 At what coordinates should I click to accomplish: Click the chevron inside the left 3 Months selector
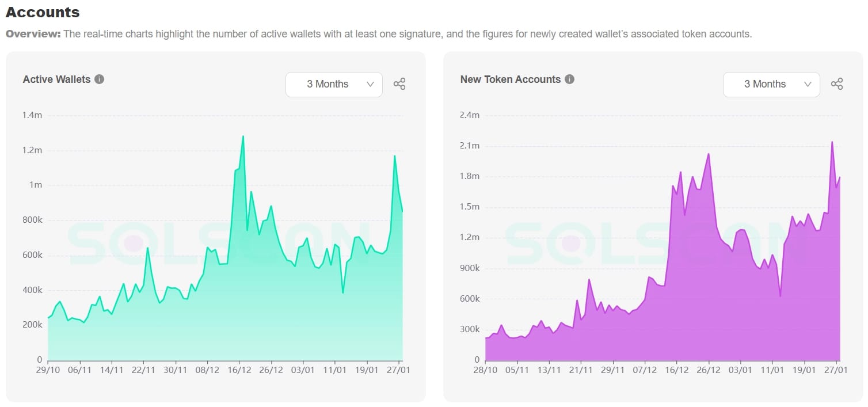pos(370,84)
